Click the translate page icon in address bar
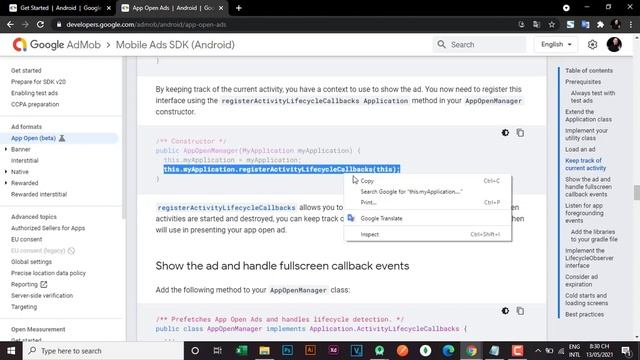 (x=536, y=24)
